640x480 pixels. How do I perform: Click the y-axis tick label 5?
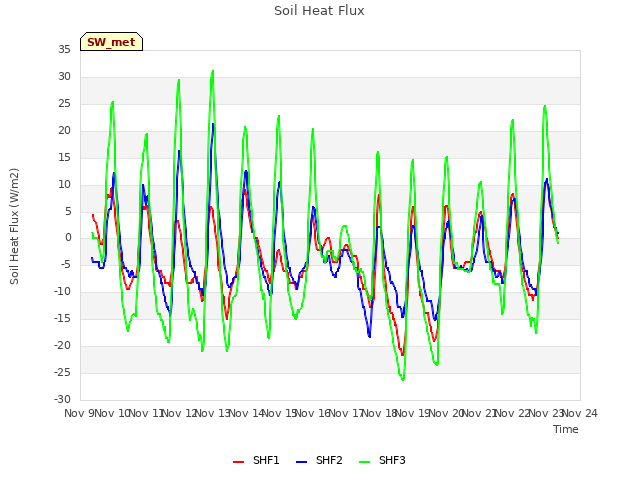68,211
